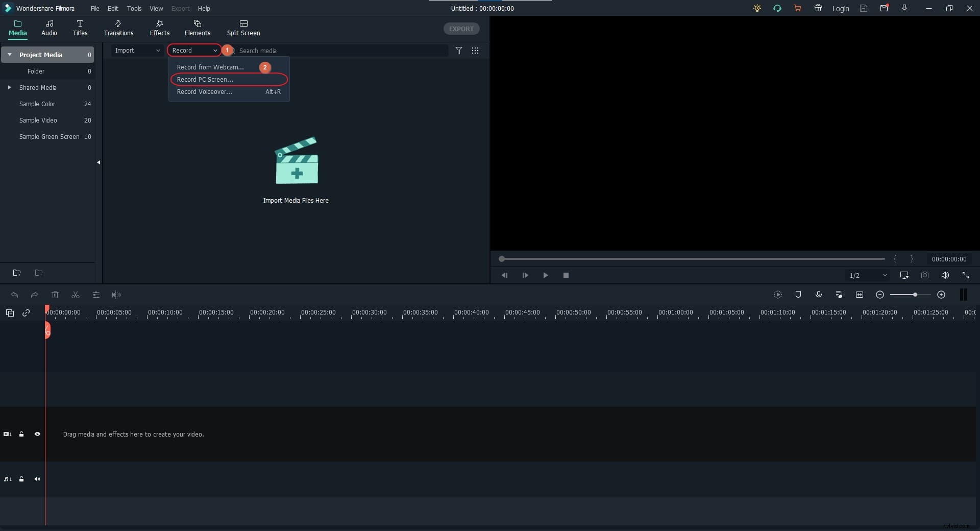Switch media view with the grid icon
The height and width of the screenshot is (531, 980).
475,51
